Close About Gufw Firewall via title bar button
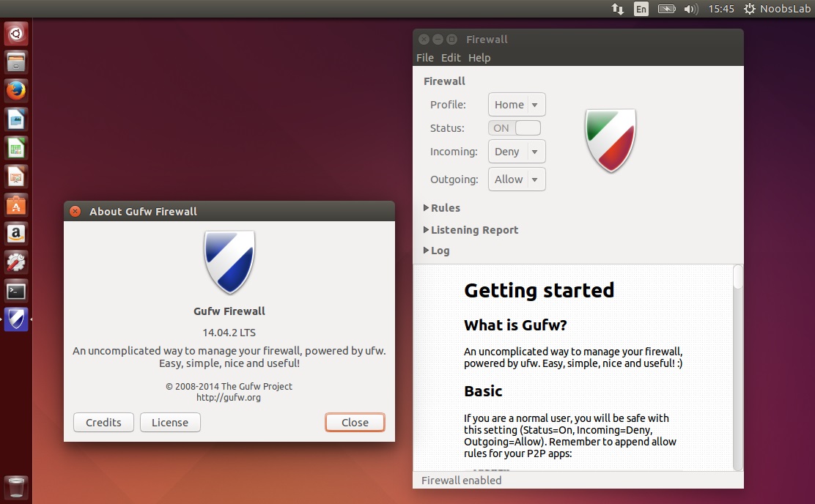The width and height of the screenshot is (815, 504). pos(75,211)
